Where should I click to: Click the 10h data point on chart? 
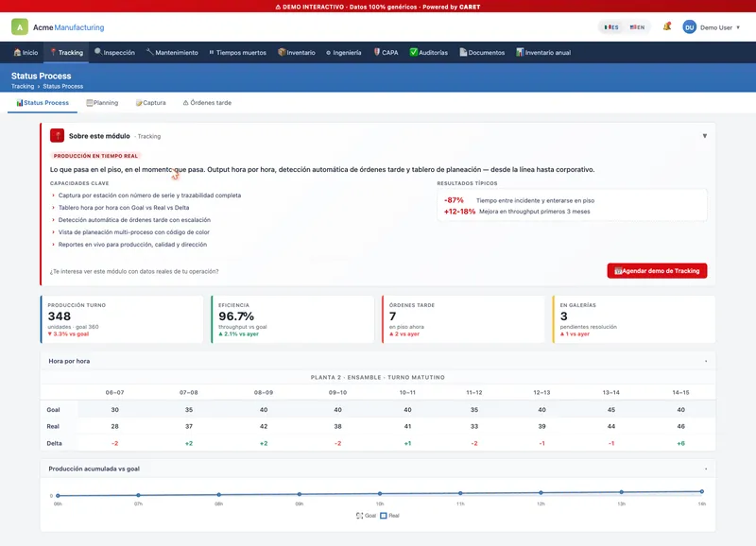[380, 493]
